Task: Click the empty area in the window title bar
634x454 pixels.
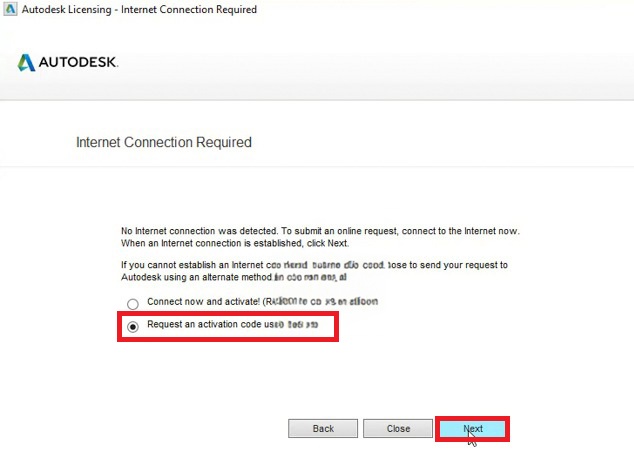Action: tap(450, 10)
